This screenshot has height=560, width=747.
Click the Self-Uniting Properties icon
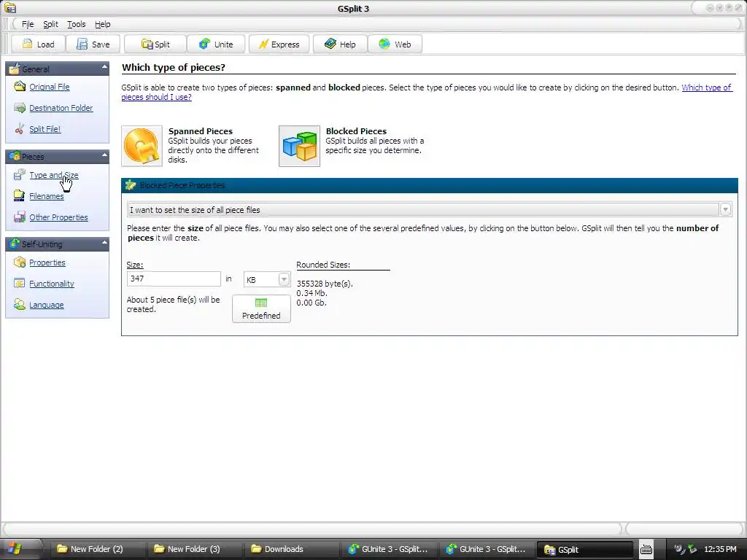20,262
